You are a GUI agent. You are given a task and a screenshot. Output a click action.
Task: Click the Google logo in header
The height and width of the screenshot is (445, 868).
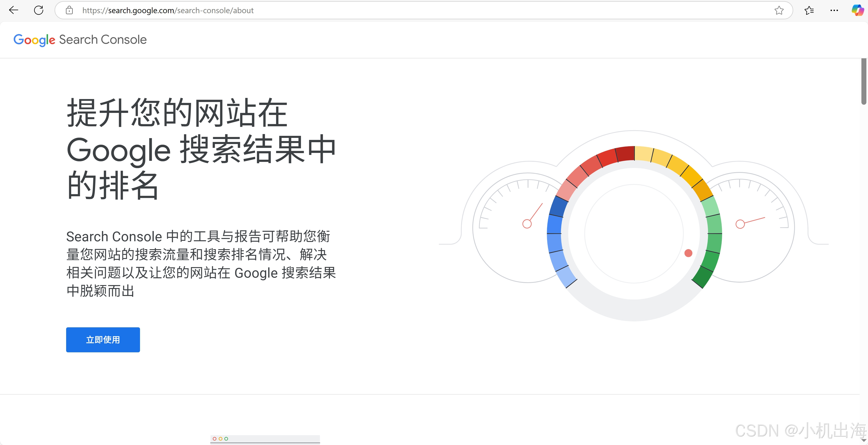34,40
